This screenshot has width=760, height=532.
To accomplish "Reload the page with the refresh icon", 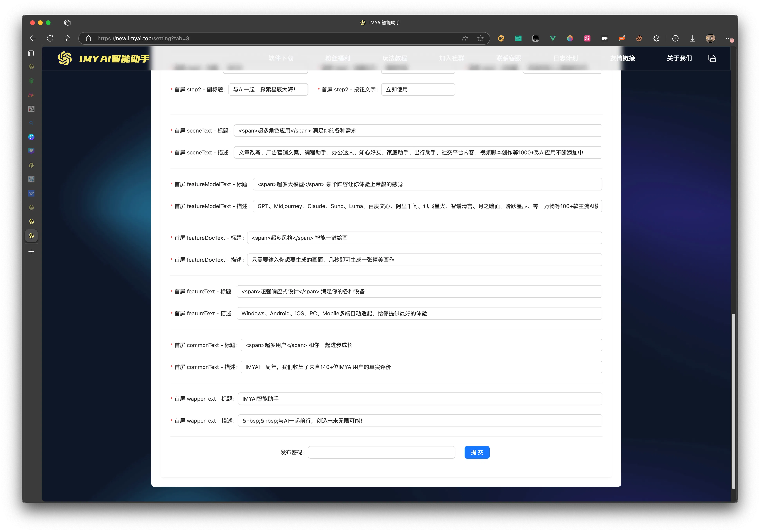I will tap(50, 38).
